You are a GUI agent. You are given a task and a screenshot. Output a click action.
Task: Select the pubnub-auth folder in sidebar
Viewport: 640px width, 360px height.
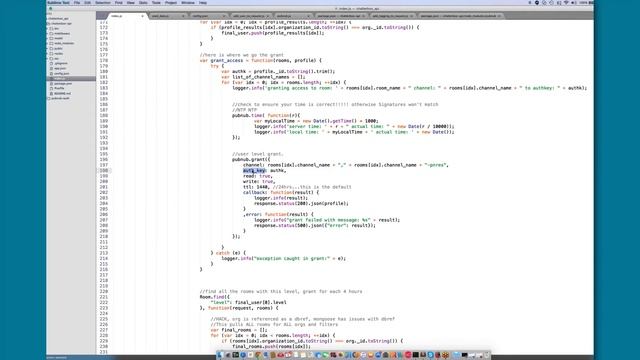(60, 98)
